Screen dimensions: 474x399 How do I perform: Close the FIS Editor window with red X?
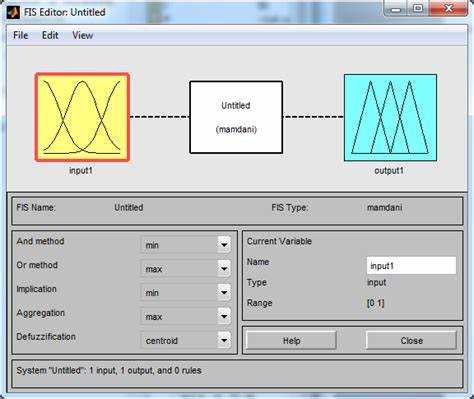pos(449,8)
